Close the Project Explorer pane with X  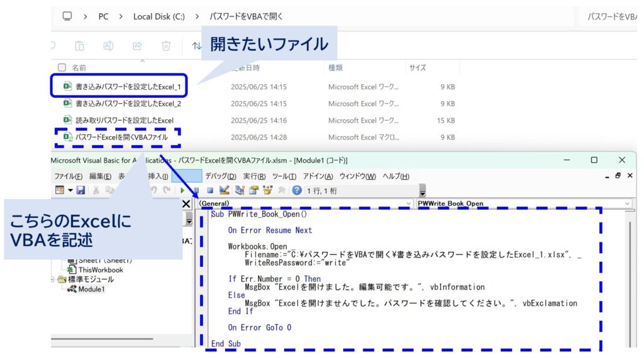coord(186,204)
